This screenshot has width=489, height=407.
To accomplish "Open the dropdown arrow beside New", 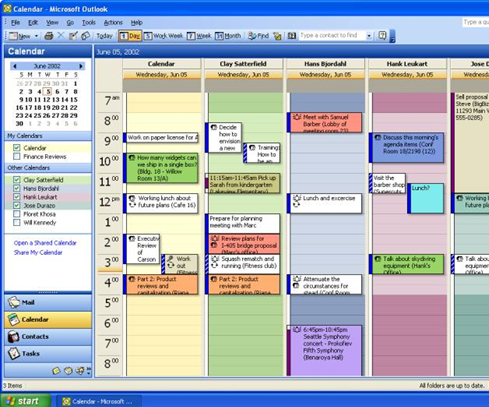I will [36, 36].
